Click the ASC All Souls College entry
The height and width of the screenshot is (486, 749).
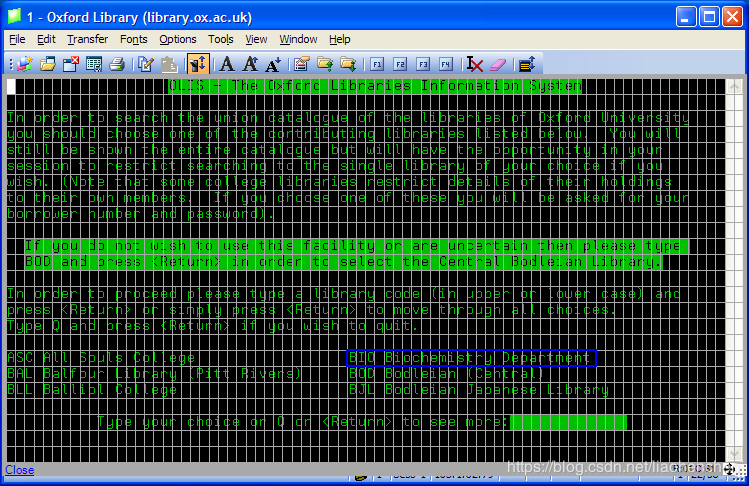tap(101, 358)
